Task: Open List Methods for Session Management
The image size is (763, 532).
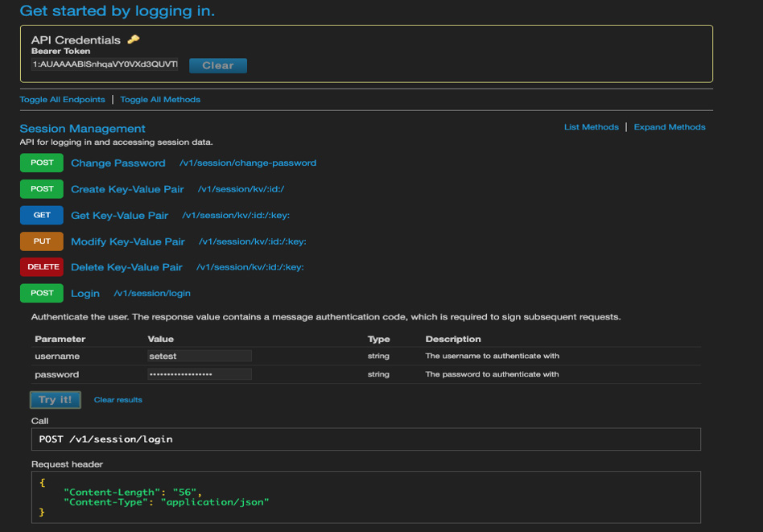Action: coord(591,127)
